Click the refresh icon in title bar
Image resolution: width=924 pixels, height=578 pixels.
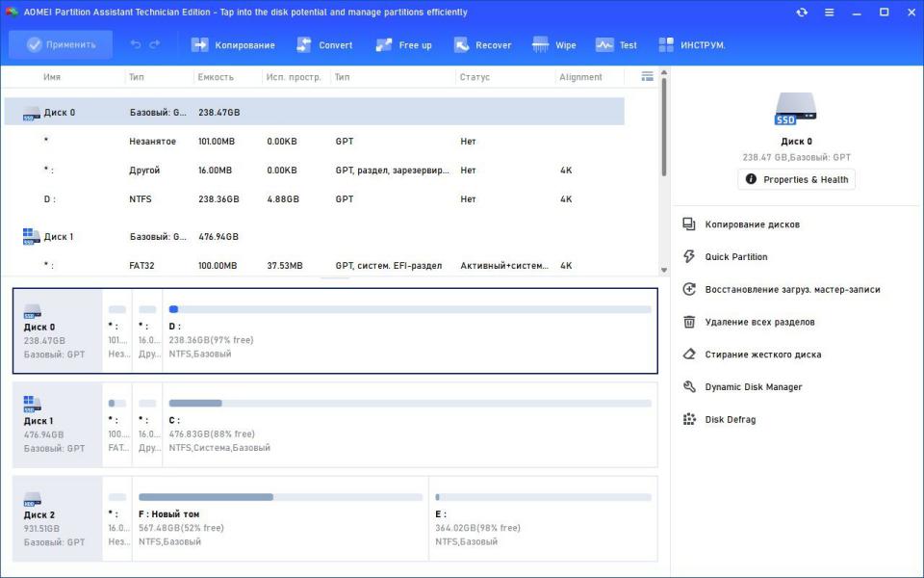click(x=802, y=13)
